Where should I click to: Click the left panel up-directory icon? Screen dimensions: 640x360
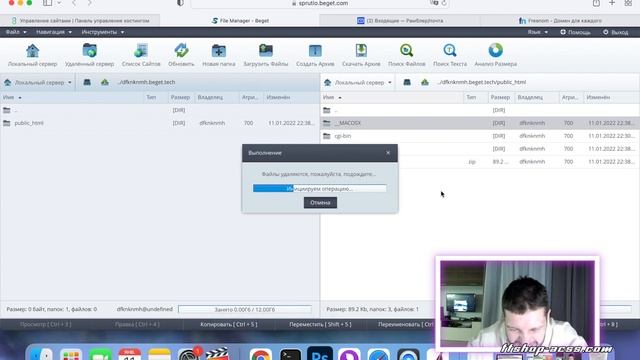(x=105, y=82)
